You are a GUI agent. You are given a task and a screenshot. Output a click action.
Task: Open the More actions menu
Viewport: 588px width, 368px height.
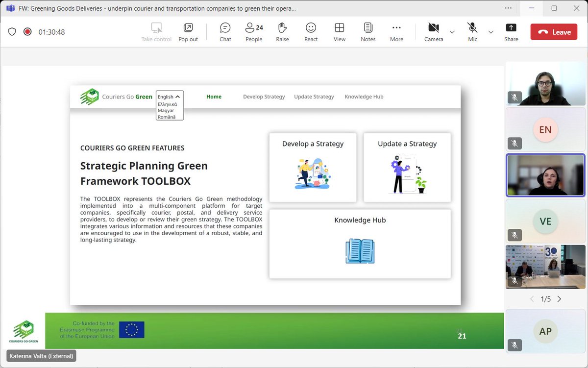[396, 32]
